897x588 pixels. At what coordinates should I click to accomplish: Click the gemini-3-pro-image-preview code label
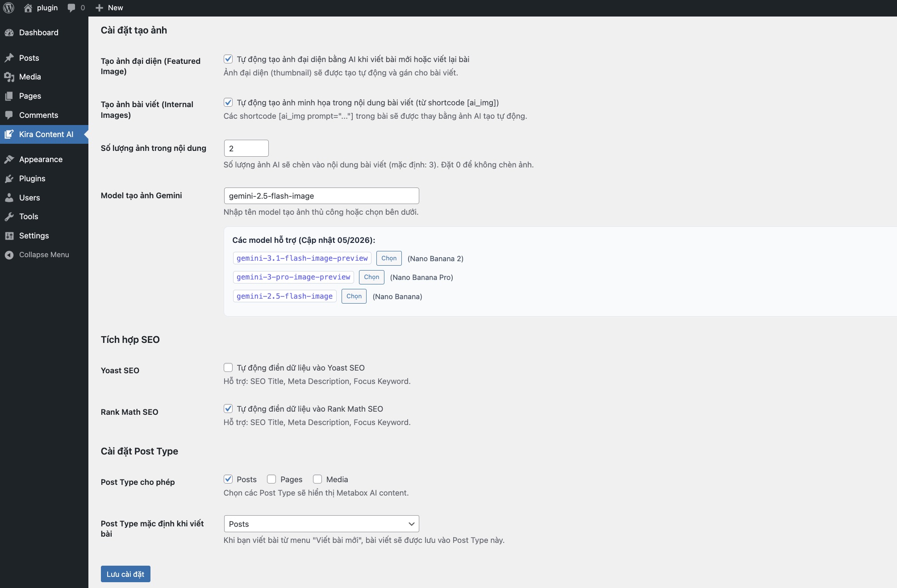point(293,277)
